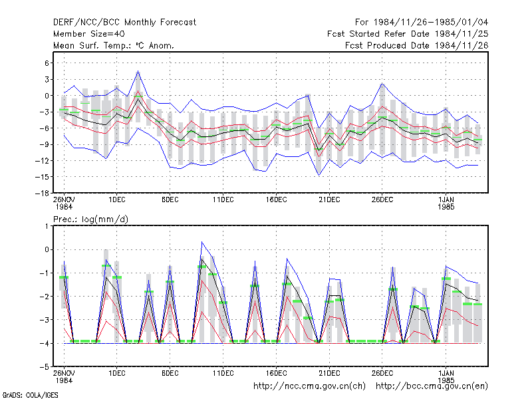The height and width of the screenshot is (399, 532).
Task: Click the GrADS: COLA/IGES credit text
Action: click(x=31, y=395)
